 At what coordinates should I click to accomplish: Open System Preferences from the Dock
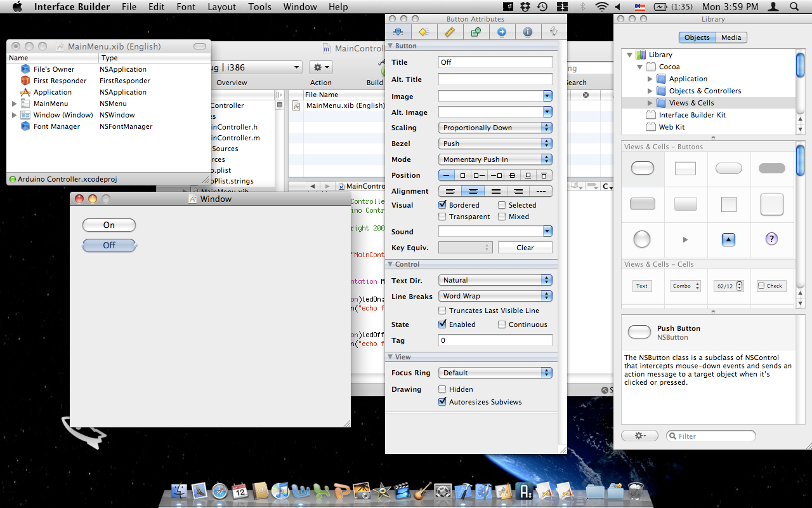[443, 491]
